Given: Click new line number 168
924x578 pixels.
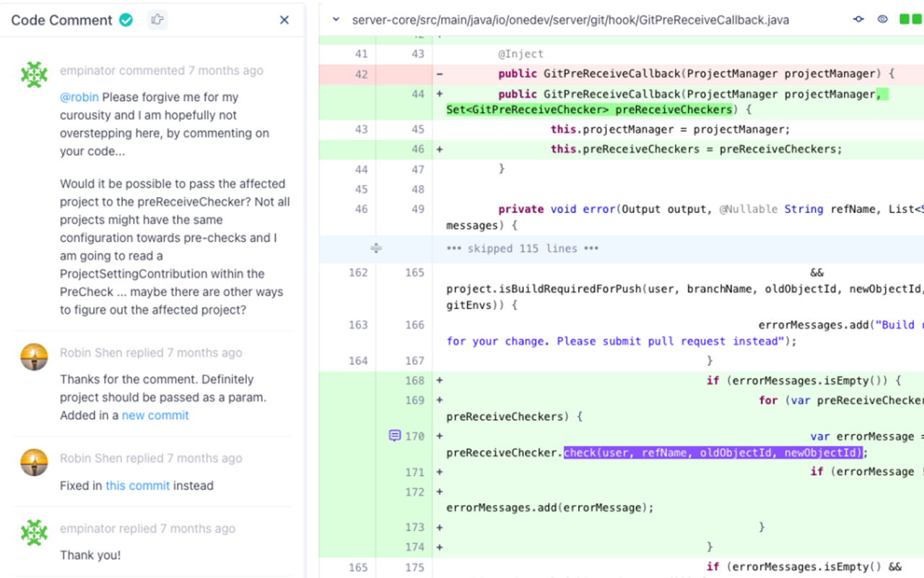Looking at the screenshot, I should 414,380.
